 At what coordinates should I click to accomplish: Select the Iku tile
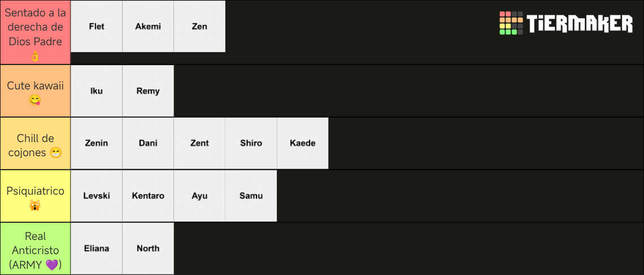(x=97, y=91)
